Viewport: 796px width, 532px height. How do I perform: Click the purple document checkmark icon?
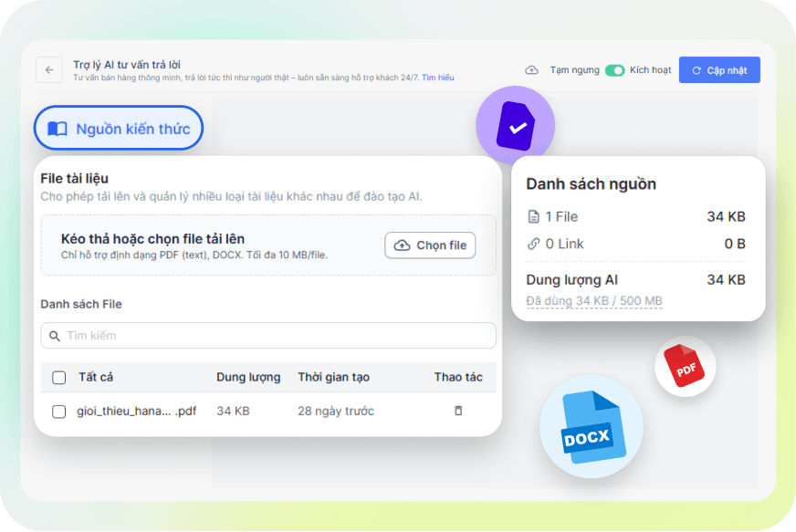click(x=516, y=127)
